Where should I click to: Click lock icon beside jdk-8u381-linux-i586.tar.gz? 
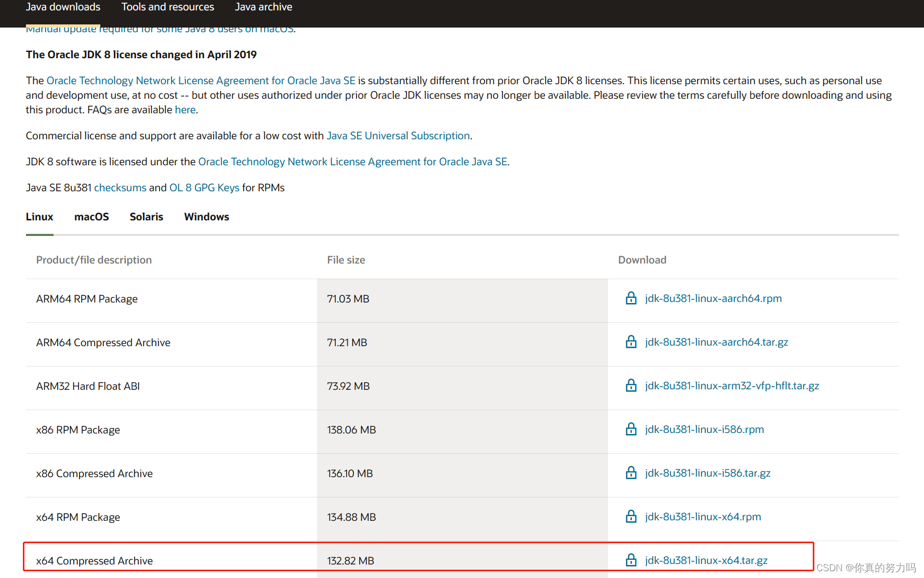point(631,473)
